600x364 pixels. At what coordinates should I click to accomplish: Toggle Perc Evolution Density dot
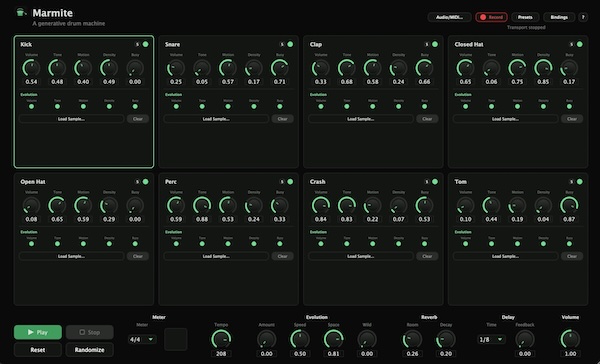[254, 244]
